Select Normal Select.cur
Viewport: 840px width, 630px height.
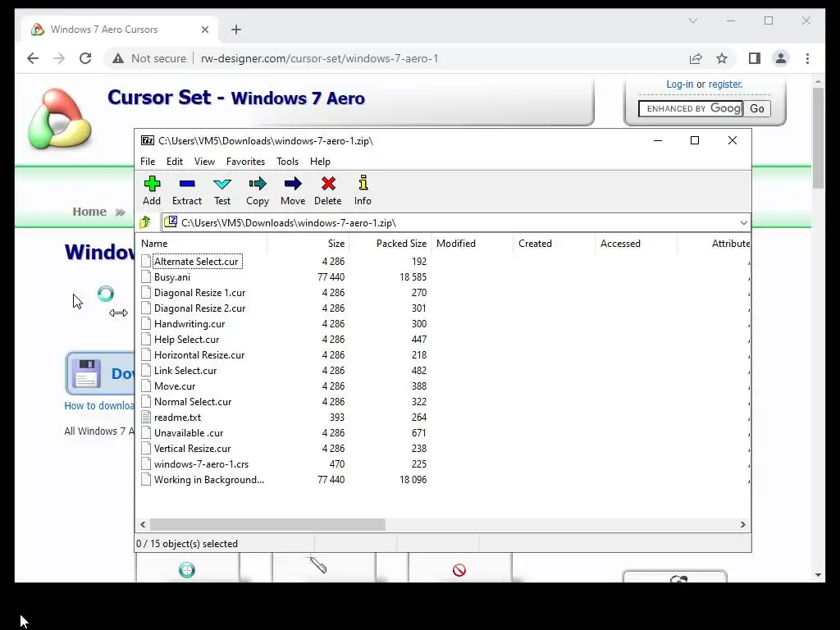click(x=193, y=401)
